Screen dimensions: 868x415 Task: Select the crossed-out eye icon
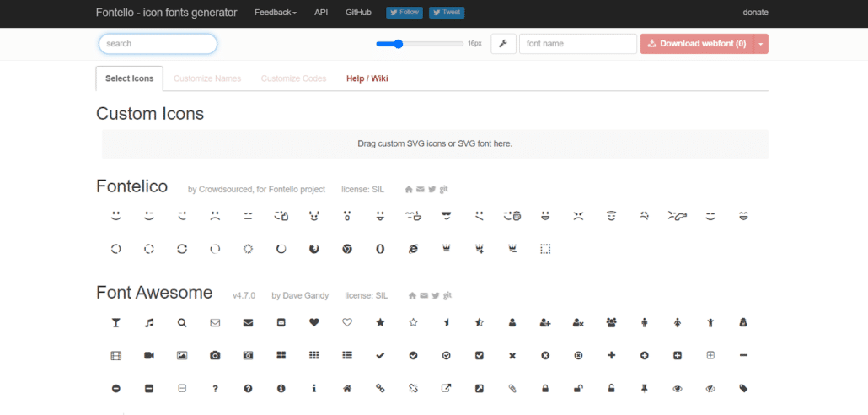(710, 389)
